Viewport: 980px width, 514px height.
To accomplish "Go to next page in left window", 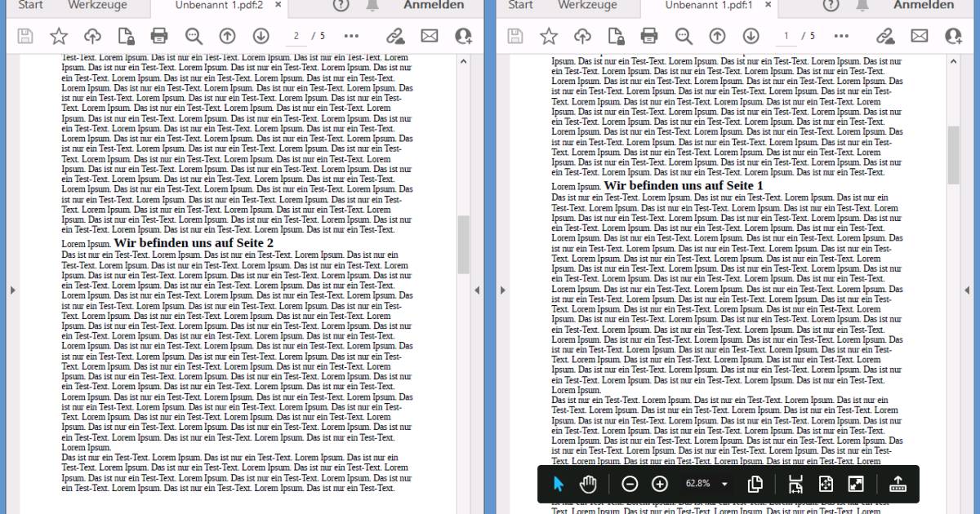I will [261, 36].
